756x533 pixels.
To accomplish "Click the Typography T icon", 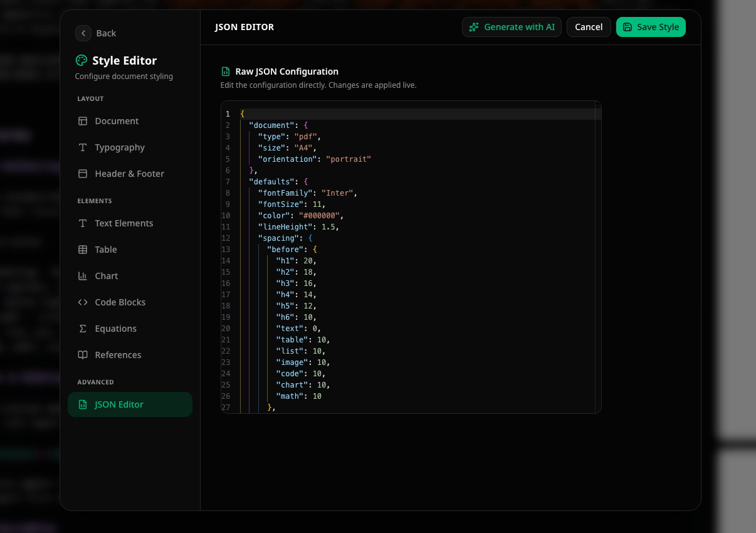I will (x=83, y=147).
